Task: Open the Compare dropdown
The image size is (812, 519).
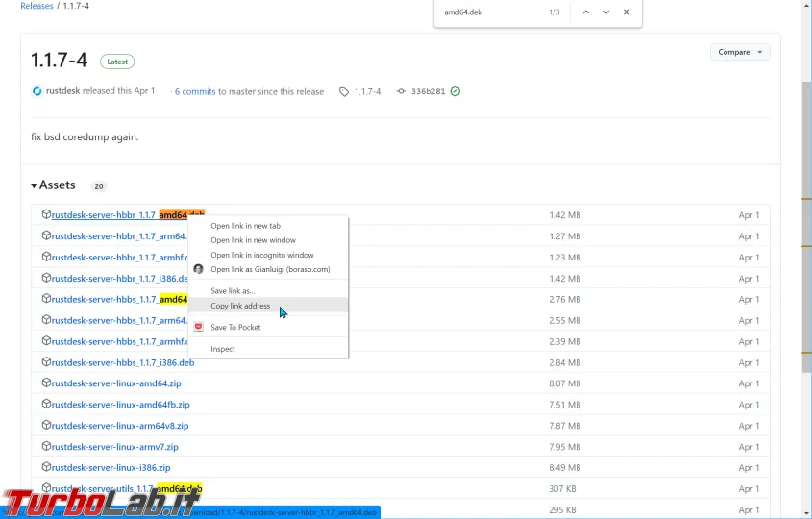Action: (x=740, y=52)
